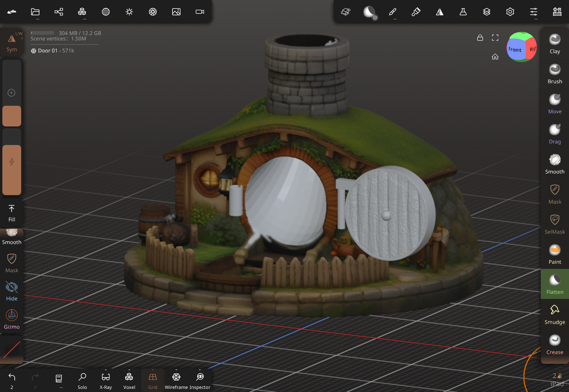
Task: Select the Brush sculpt tool
Action: pyautogui.click(x=555, y=74)
